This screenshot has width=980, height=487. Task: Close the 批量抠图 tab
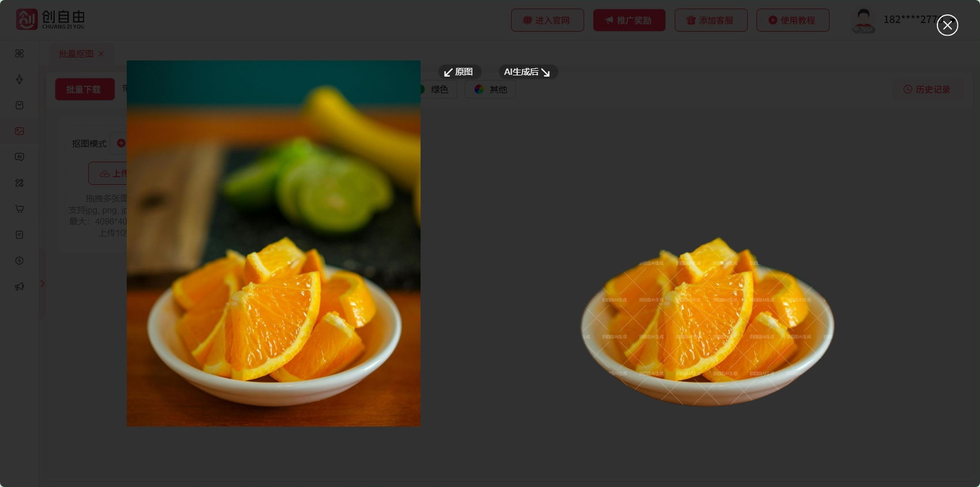[x=101, y=54]
